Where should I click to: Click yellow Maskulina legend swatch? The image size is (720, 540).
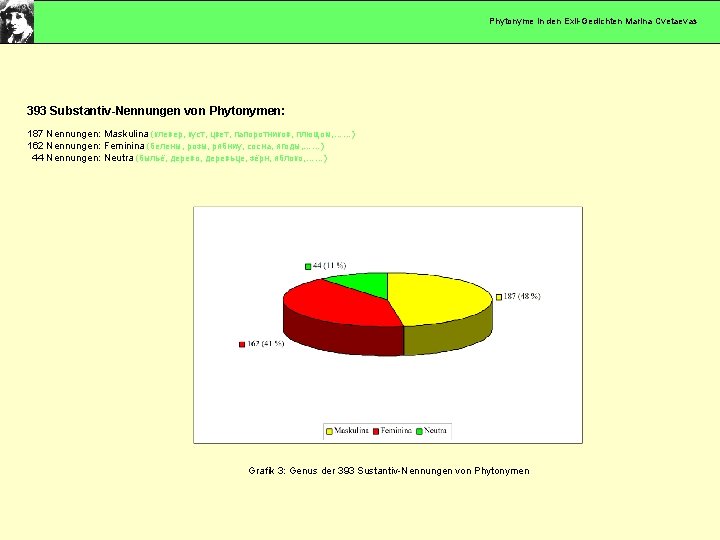tap(329, 431)
